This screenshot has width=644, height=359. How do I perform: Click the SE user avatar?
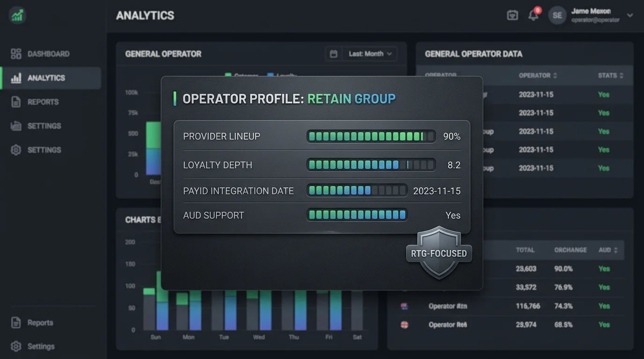click(x=557, y=15)
